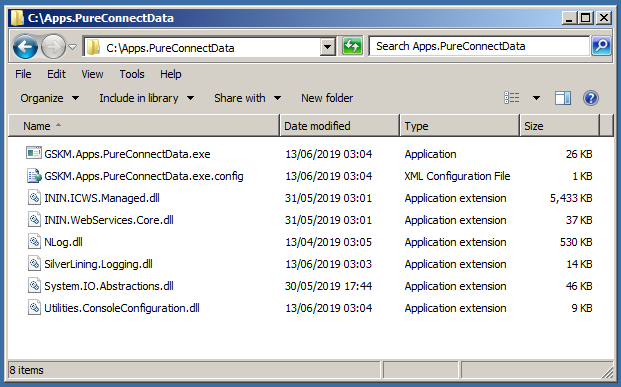Image resolution: width=621 pixels, height=387 pixels.
Task: Select the file name Utilities.ConsoleConfiguration.dll
Action: coord(122,308)
